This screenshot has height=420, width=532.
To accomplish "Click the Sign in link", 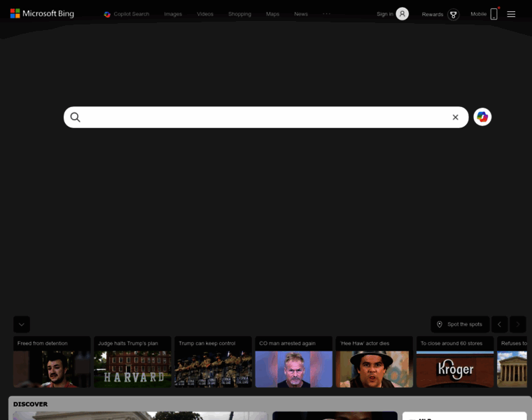I will tap(385, 14).
